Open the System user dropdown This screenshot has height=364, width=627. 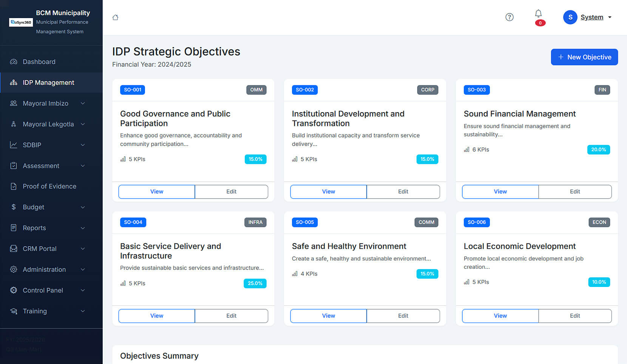coord(609,17)
